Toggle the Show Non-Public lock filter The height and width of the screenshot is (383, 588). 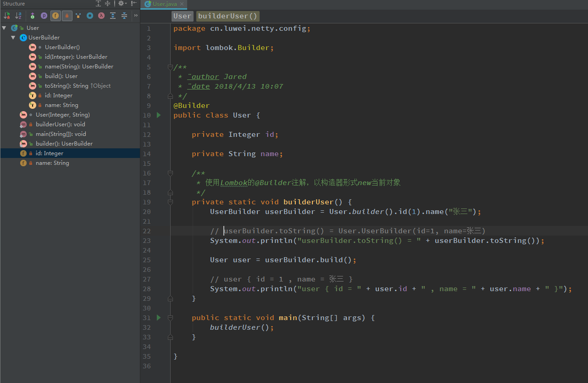[x=67, y=16]
